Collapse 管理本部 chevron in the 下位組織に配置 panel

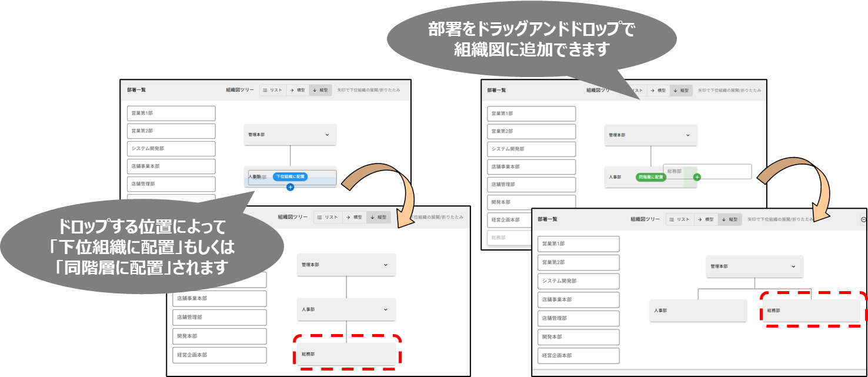pyautogui.click(x=327, y=135)
